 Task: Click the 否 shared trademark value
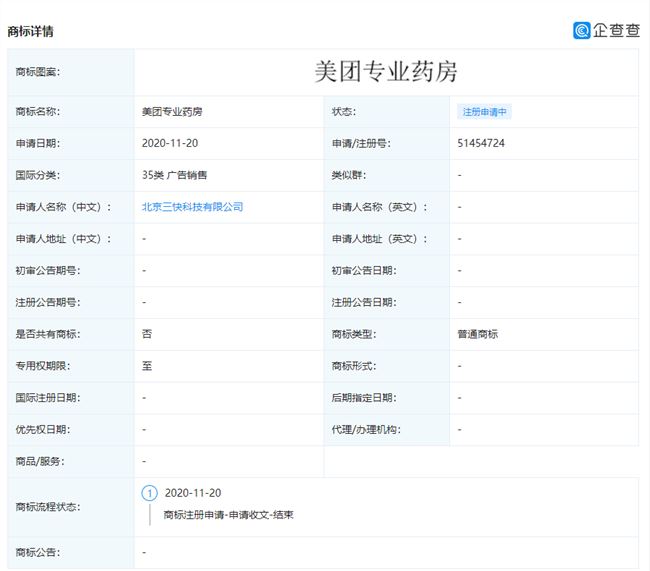pos(147,334)
